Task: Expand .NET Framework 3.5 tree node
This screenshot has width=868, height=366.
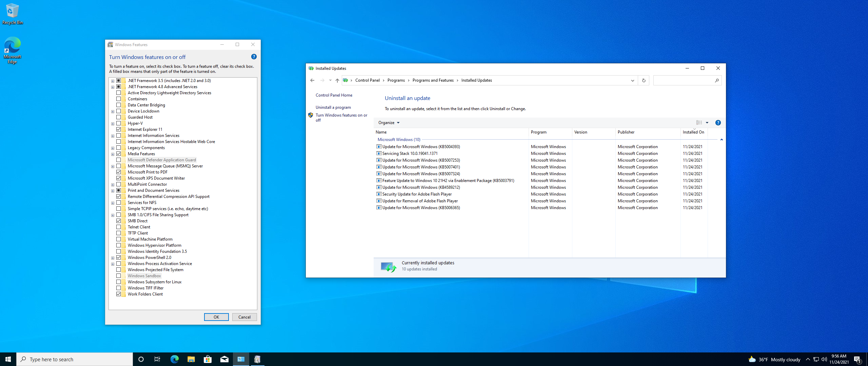Action: point(113,81)
